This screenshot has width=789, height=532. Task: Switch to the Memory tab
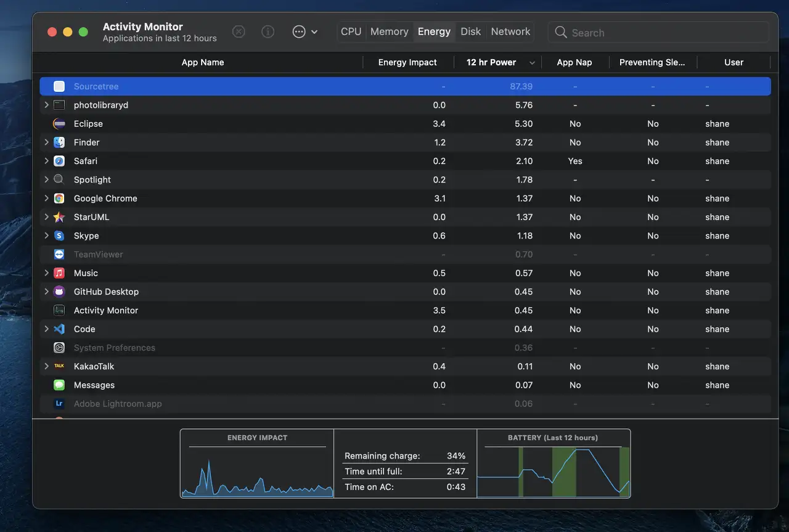pyautogui.click(x=389, y=31)
